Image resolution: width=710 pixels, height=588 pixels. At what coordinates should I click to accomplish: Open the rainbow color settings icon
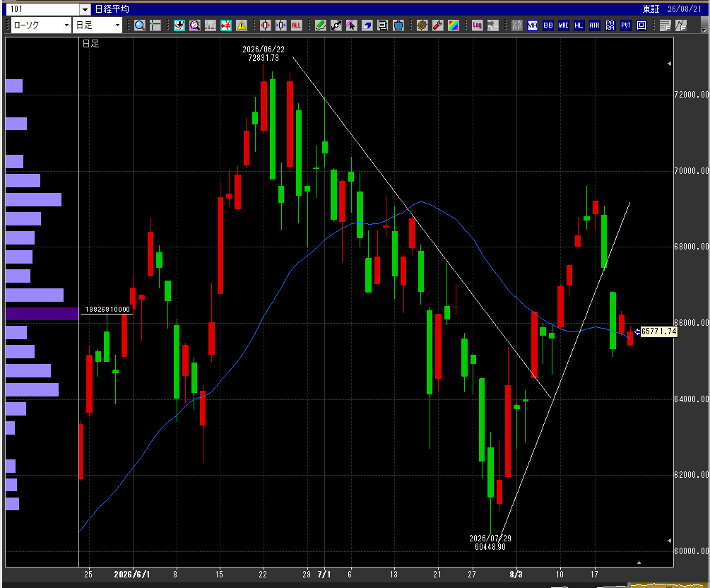click(x=454, y=25)
